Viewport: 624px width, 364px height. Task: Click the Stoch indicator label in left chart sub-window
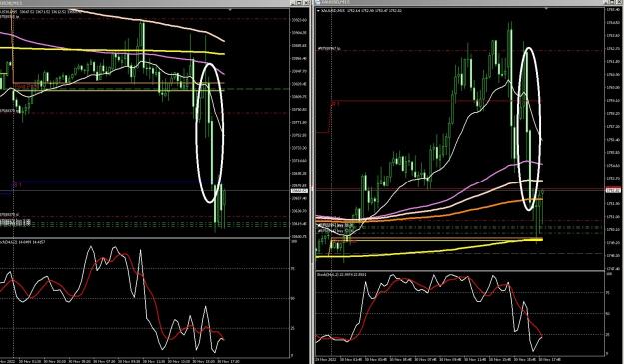[22, 241]
